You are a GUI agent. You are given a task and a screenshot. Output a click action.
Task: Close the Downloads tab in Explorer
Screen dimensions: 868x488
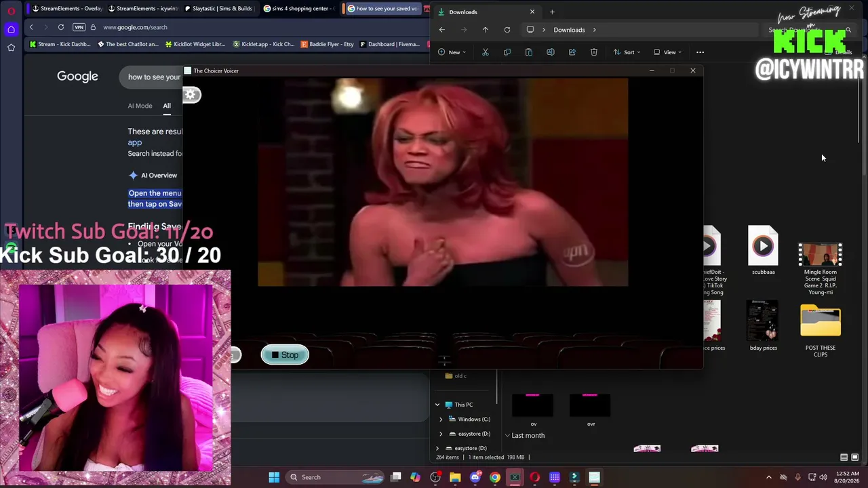click(532, 12)
